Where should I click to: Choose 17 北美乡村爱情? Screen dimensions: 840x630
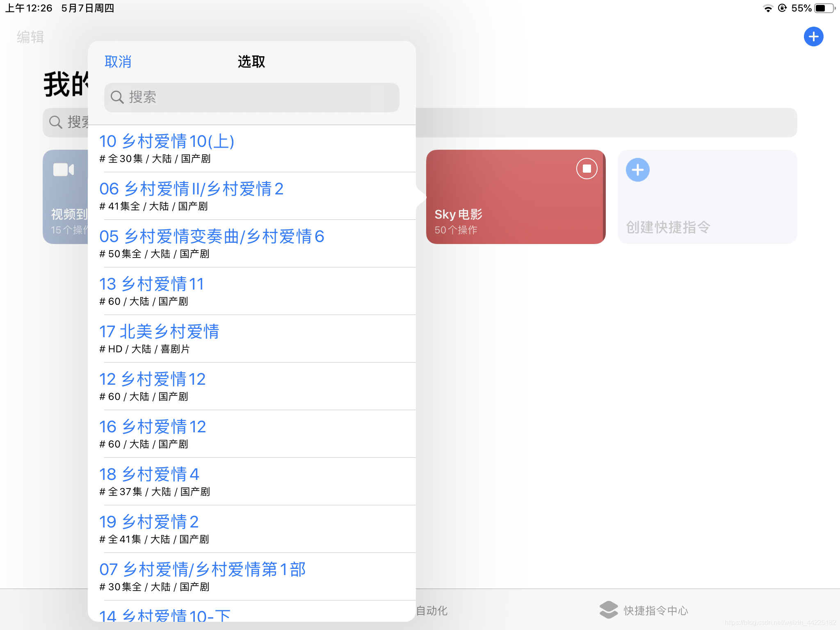pyautogui.click(x=251, y=339)
